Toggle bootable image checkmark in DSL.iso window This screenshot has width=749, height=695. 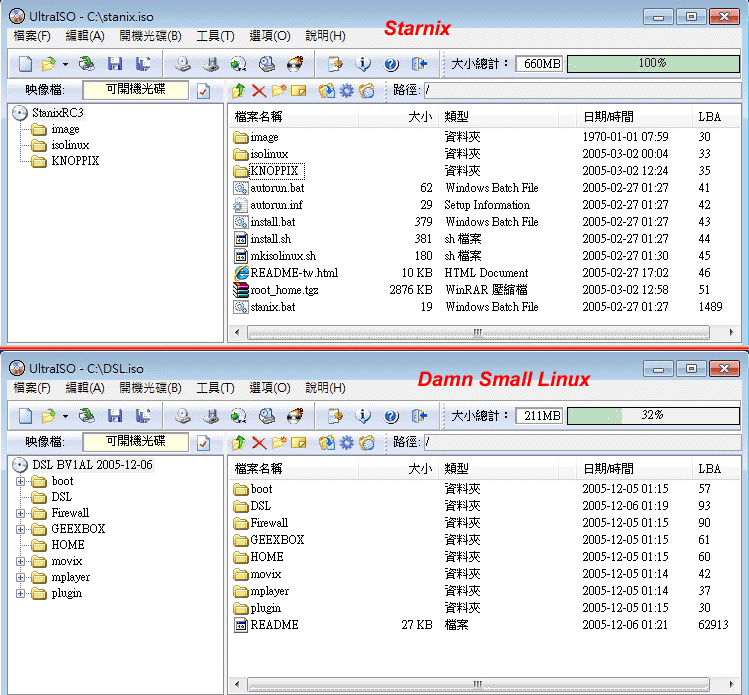203,443
